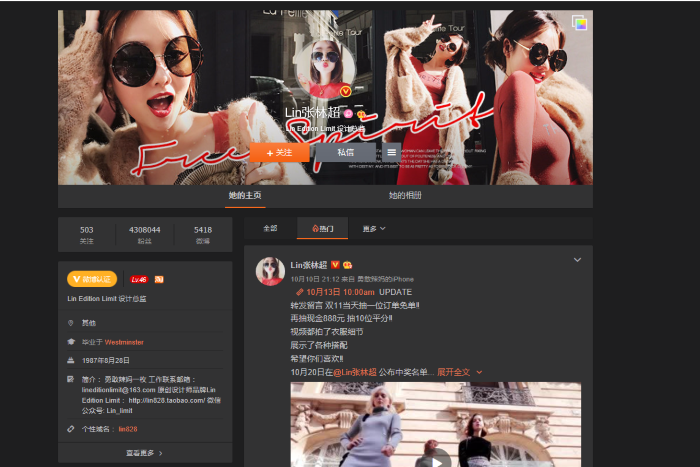
Task: Click the post author's small avatar
Action: (x=270, y=270)
